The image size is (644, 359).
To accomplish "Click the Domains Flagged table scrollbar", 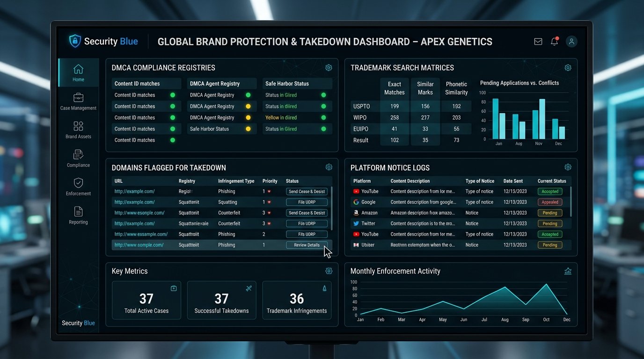I will (x=332, y=208).
